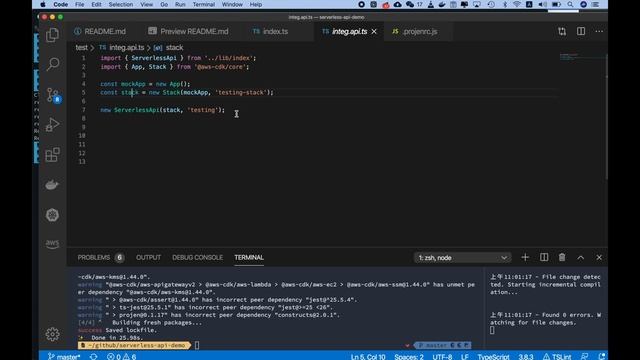Select the TERMINAL panel tab
The image size is (640, 360).
pos(249,258)
